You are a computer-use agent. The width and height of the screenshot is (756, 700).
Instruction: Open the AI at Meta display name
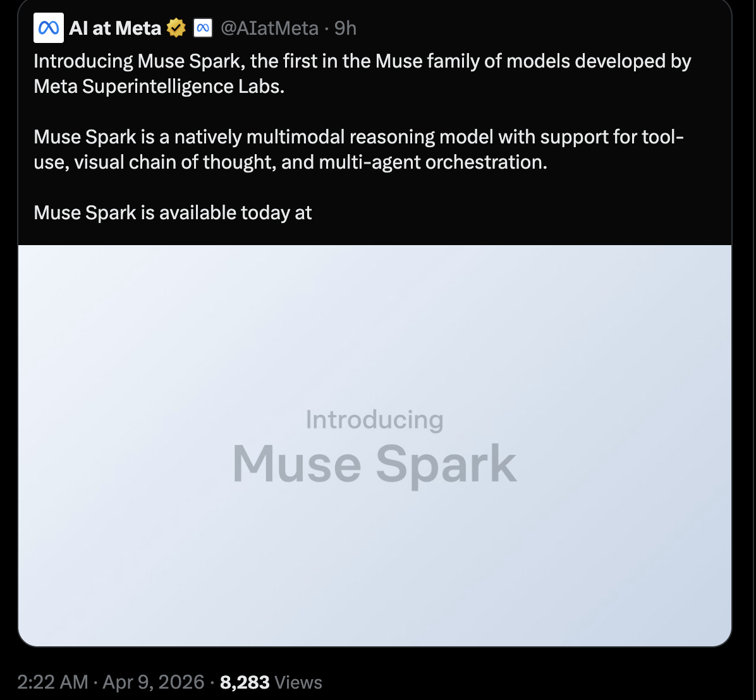[x=115, y=28]
